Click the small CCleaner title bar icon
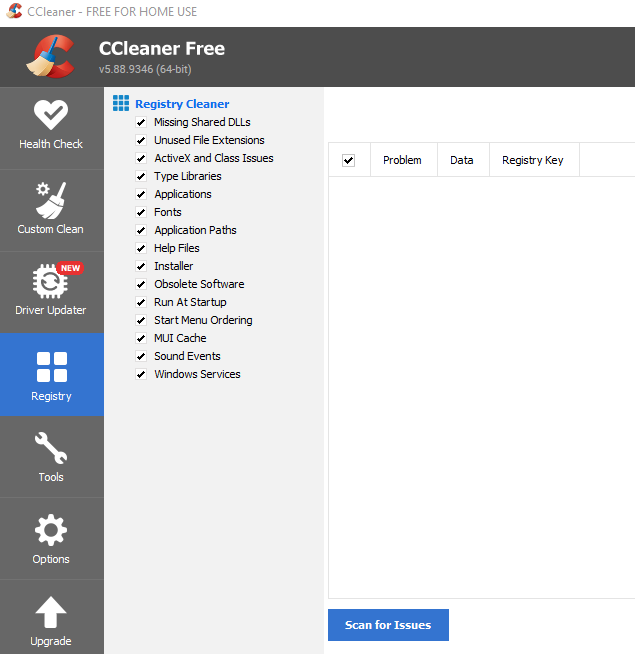 pyautogui.click(x=15, y=11)
